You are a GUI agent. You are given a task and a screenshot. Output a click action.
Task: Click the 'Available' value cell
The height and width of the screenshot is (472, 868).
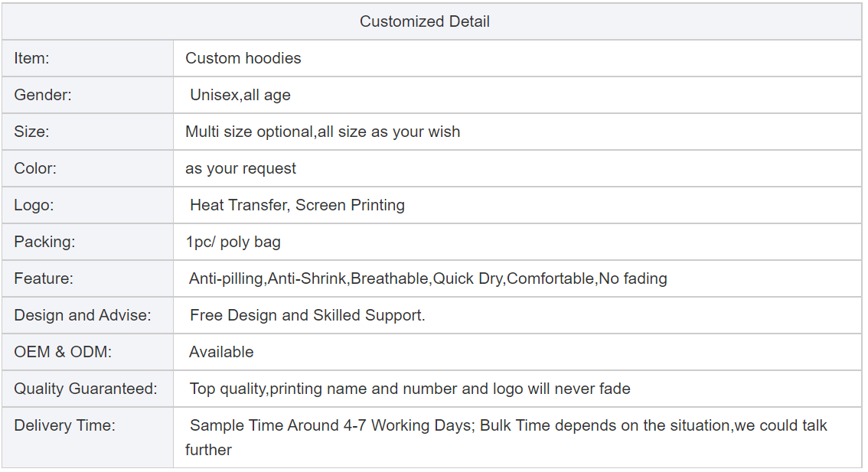point(221,352)
